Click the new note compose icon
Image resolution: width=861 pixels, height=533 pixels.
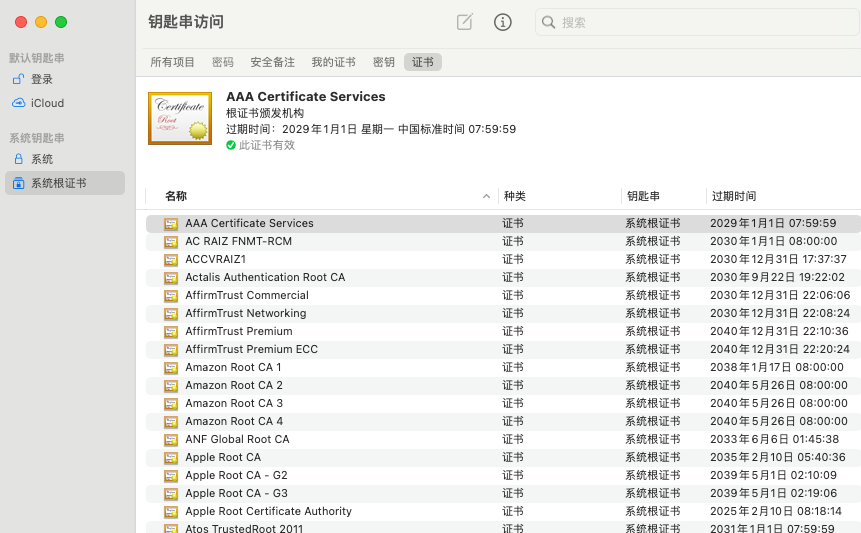(x=465, y=22)
